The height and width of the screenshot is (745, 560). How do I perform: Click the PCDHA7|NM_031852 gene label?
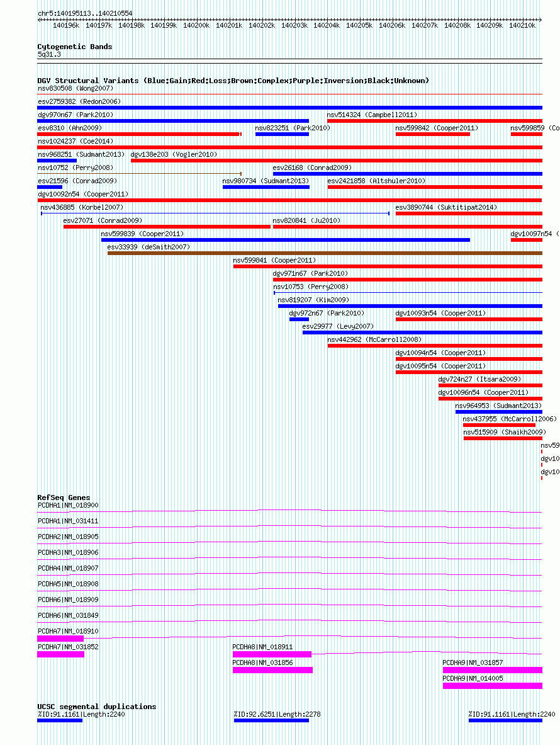click(68, 647)
